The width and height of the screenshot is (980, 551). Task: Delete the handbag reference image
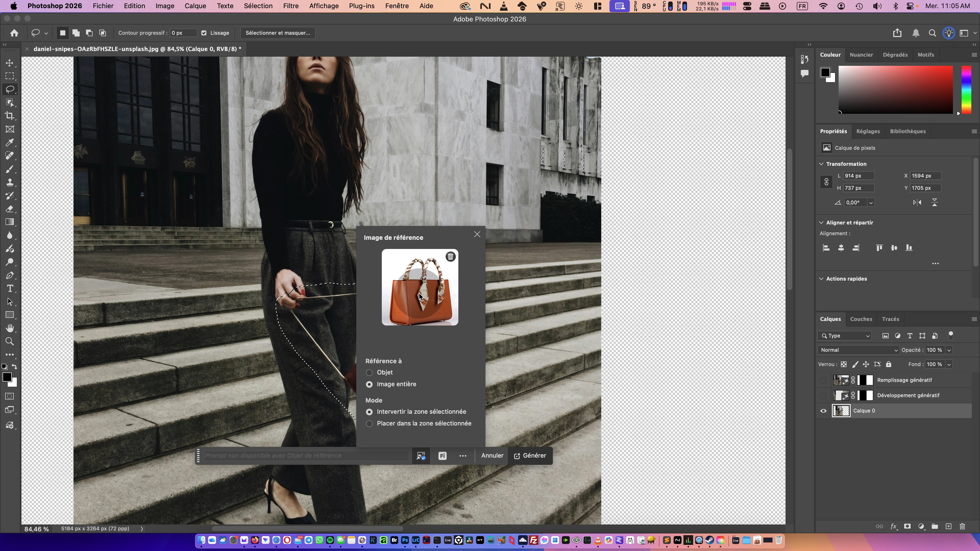click(450, 257)
